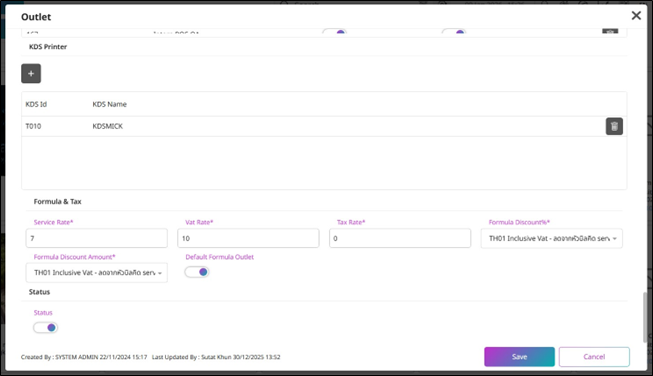653x376 pixels.
Task: Click the Formula & Tax section heading
Action: pyautogui.click(x=57, y=202)
